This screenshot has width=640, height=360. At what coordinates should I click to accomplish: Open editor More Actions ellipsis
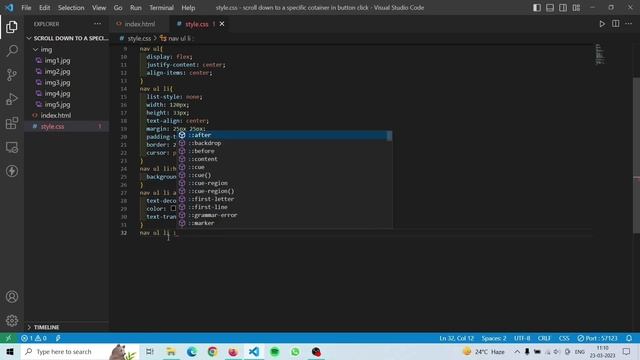pyautogui.click(x=629, y=24)
